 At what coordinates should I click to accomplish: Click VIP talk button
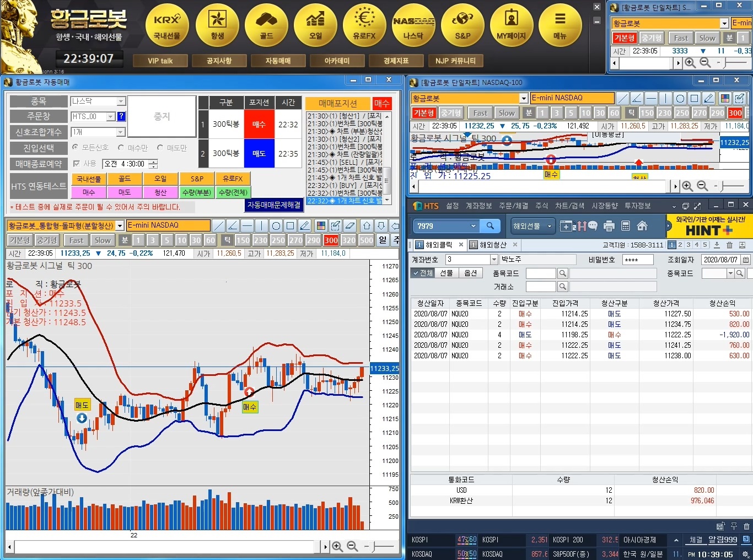click(160, 61)
